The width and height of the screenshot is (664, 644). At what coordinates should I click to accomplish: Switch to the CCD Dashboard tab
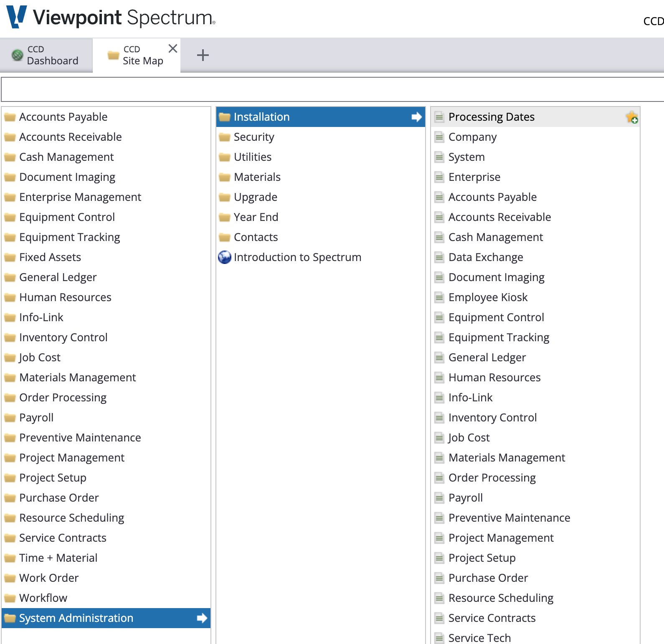[x=46, y=55]
